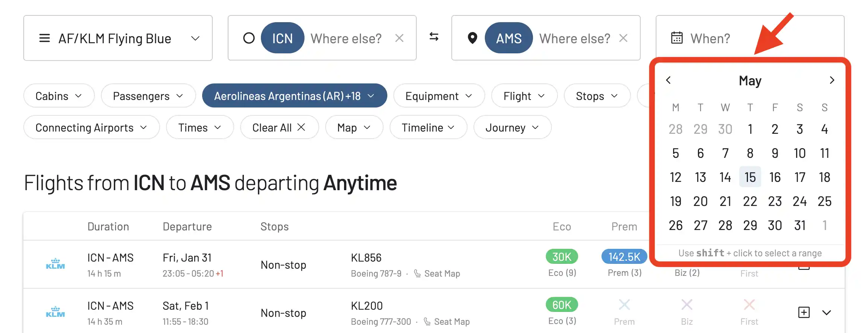Open Seat Map for KL200 Boeing 777-300
This screenshot has width=868, height=333.
(447, 321)
